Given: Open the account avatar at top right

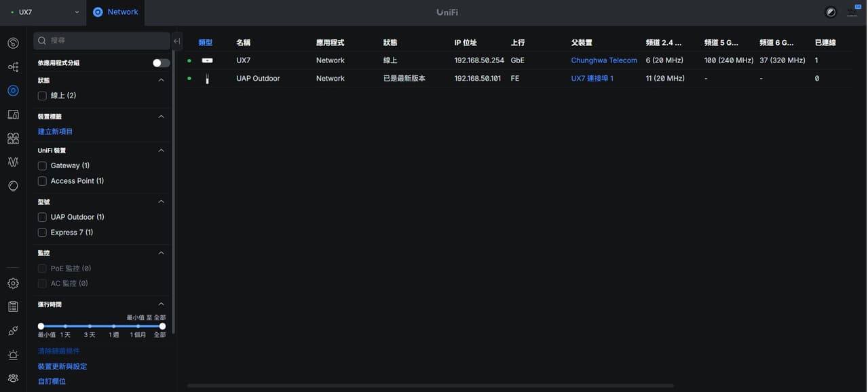Looking at the screenshot, I should point(852,12).
